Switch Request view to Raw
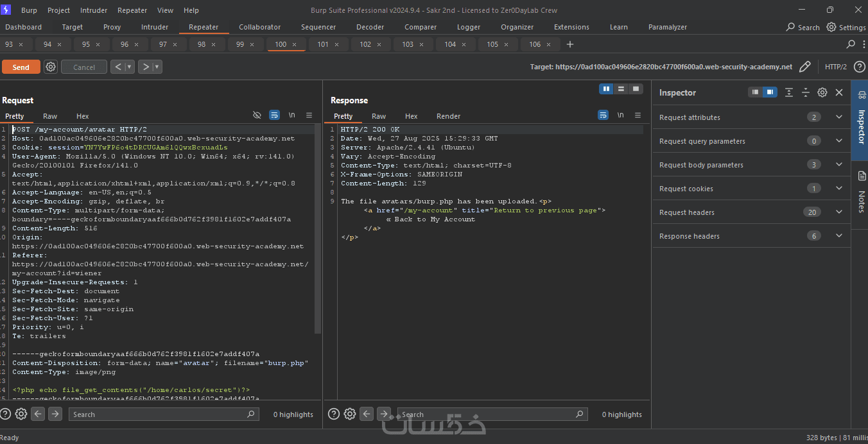The width and height of the screenshot is (868, 444). click(50, 116)
